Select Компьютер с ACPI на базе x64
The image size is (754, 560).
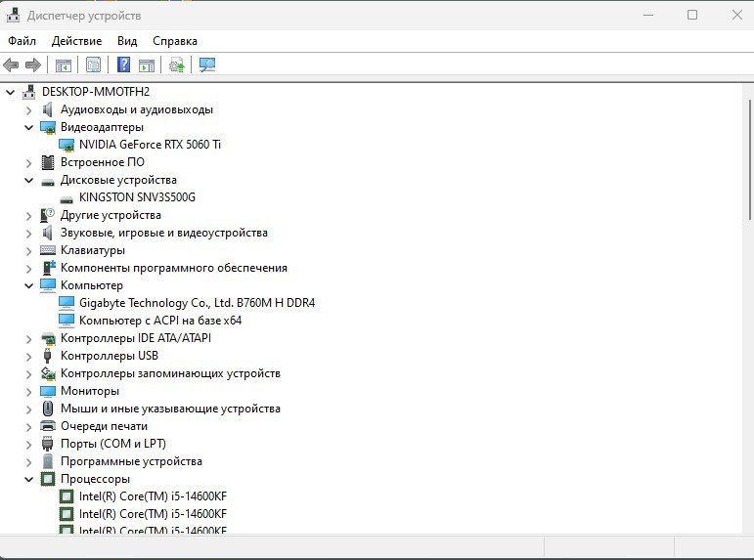click(160, 321)
